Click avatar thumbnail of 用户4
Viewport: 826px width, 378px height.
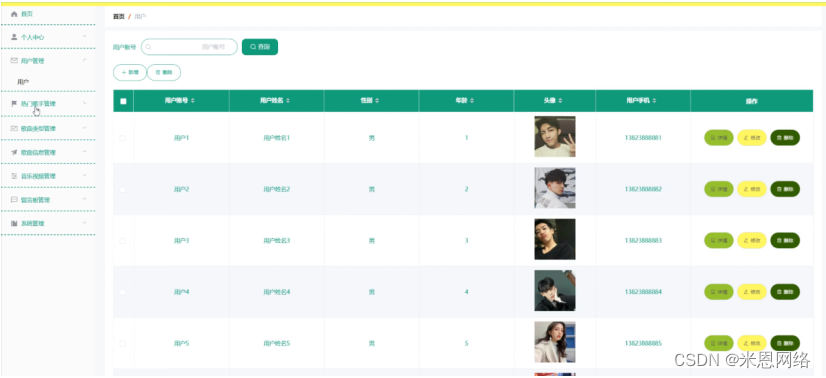tap(555, 291)
